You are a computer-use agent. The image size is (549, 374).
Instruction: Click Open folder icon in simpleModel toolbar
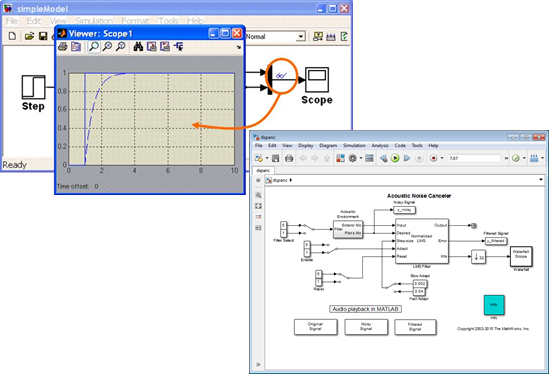[x=29, y=36]
